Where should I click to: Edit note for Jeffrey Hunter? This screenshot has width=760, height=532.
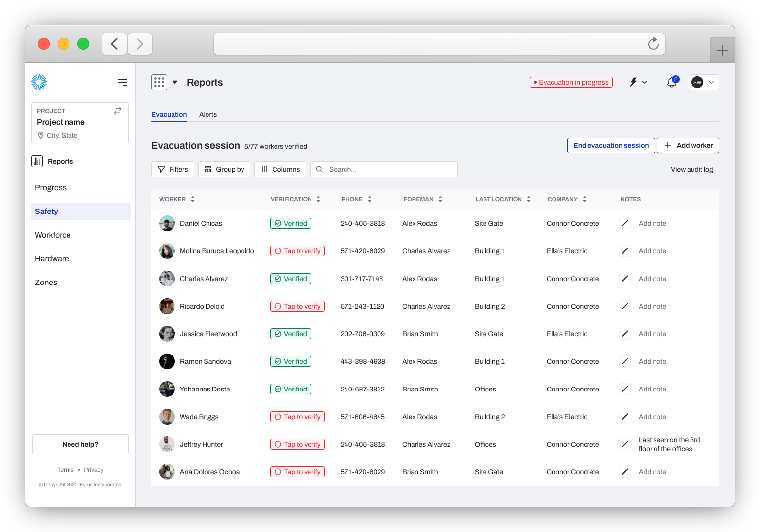click(625, 444)
